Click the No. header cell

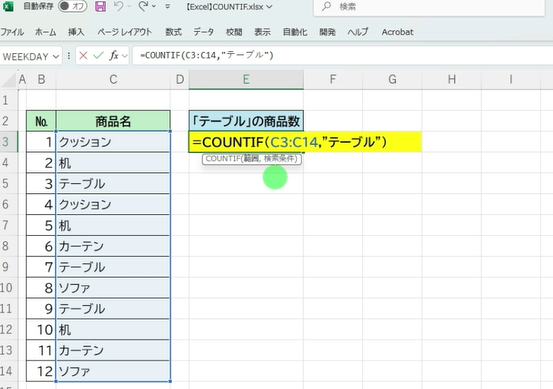(x=41, y=121)
